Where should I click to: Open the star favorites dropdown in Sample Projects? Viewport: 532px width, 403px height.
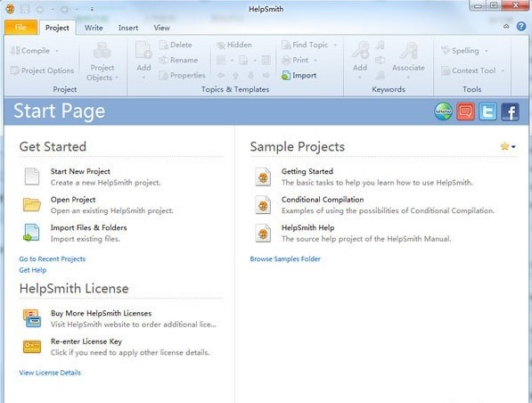[508, 146]
